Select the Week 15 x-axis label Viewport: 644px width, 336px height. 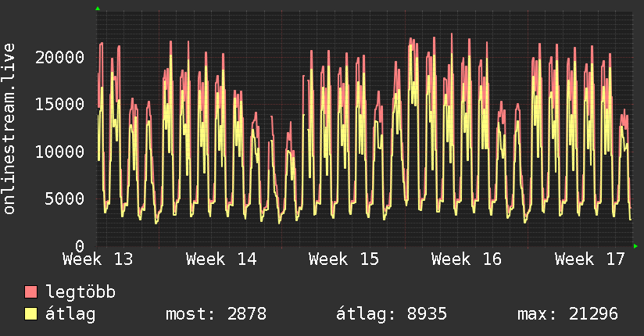point(344,259)
